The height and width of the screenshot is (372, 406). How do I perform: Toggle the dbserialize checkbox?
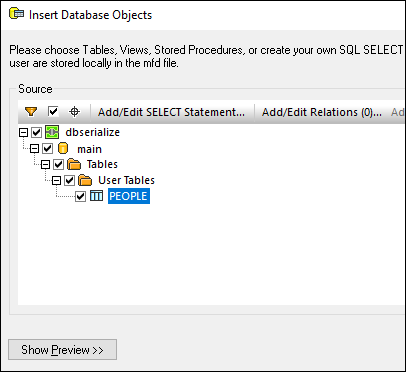36,132
